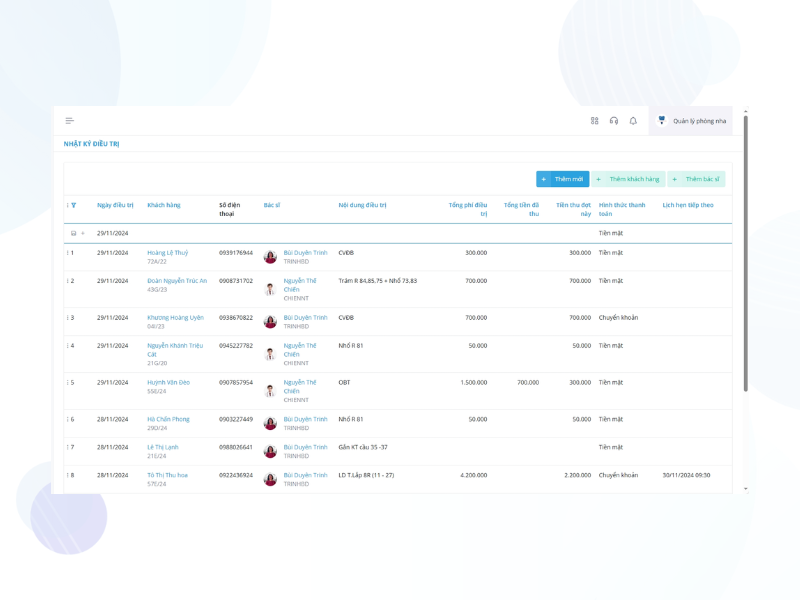Viewport: 800px width, 600px height.
Task: Open customer Hoàng Lệ Thuỷ
Action: tap(167, 253)
